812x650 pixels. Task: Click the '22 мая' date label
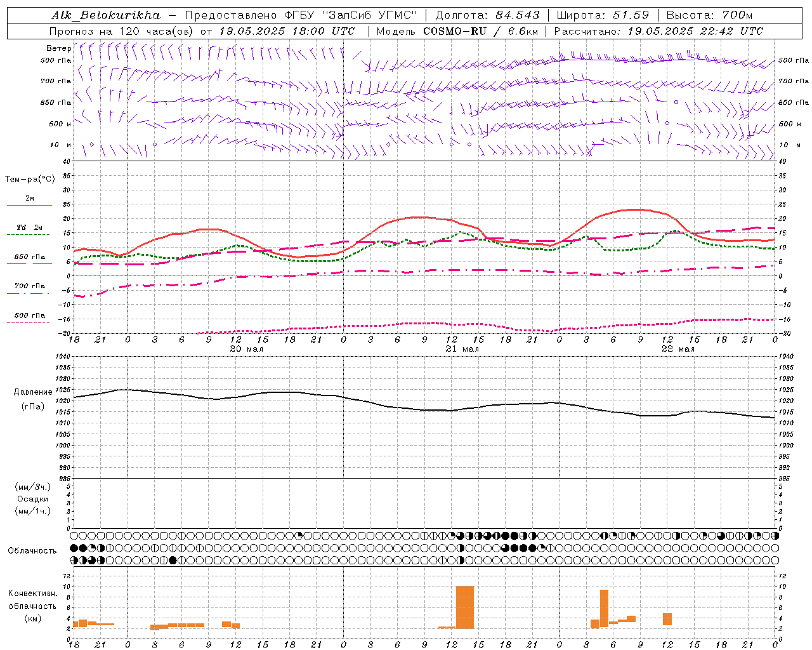[x=678, y=349]
